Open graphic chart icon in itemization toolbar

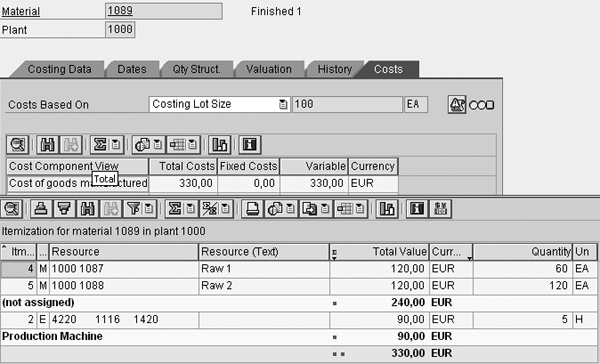[x=386, y=209]
